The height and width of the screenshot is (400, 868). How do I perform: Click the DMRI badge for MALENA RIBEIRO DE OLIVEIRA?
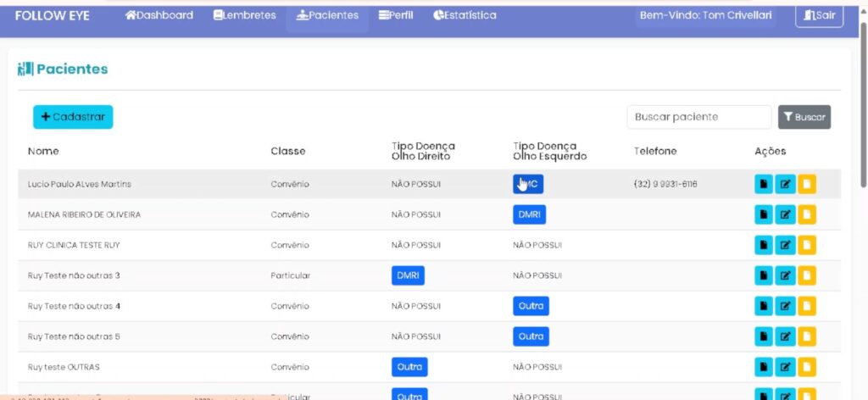coord(529,214)
